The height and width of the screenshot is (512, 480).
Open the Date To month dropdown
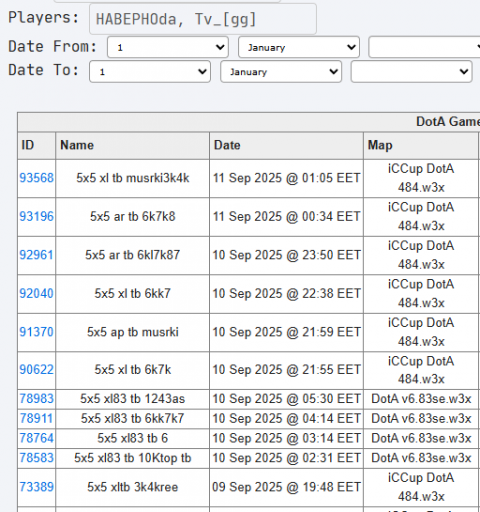tap(281, 71)
